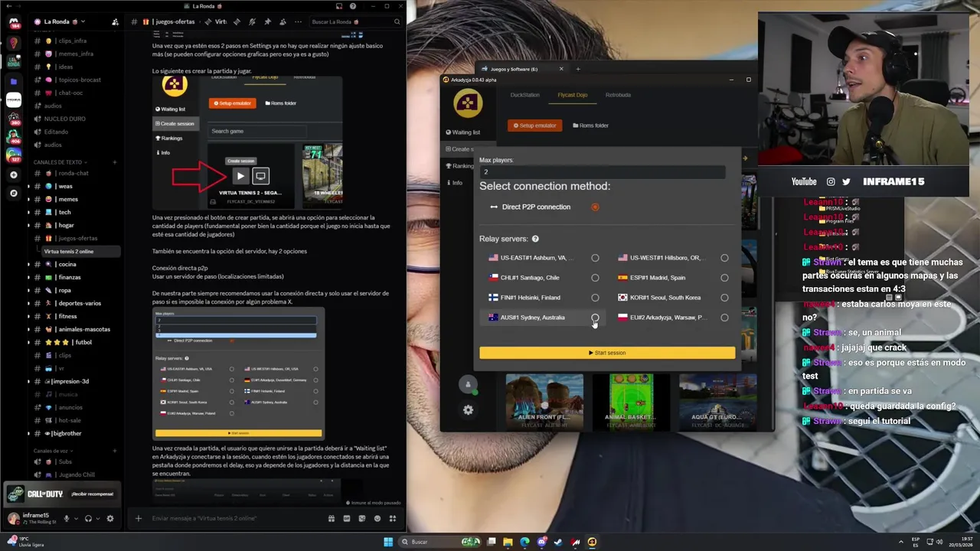The height and width of the screenshot is (551, 980).
Task: Add a server in Discord
Action: (14, 175)
